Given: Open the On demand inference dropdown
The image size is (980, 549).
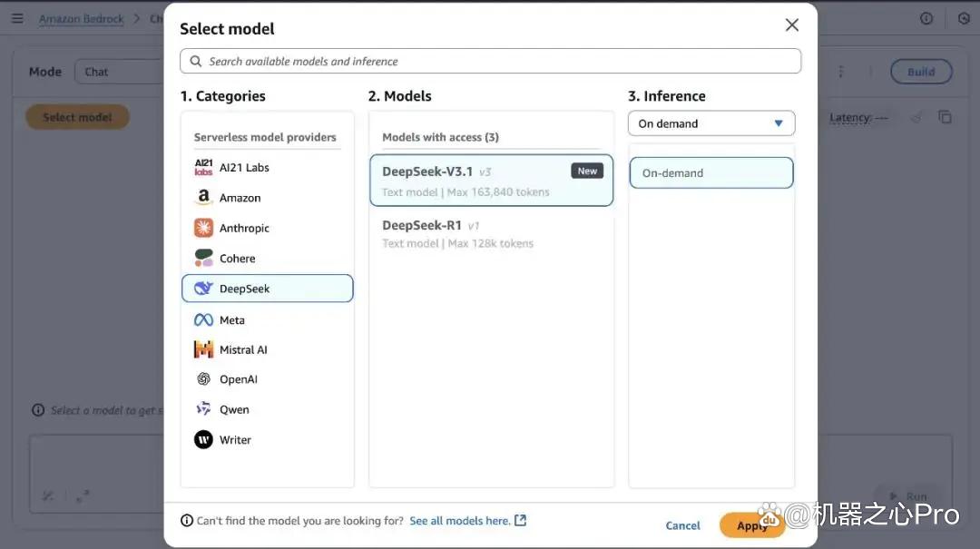Looking at the screenshot, I should click(x=711, y=123).
